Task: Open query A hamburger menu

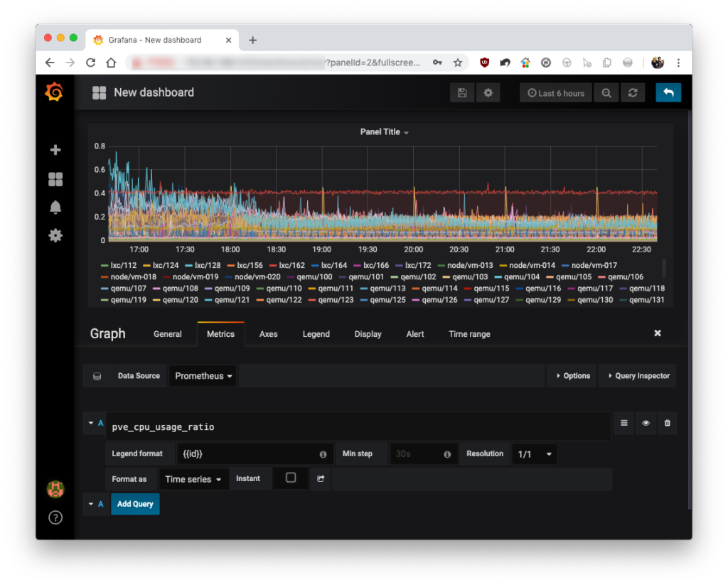Action: 624,424
